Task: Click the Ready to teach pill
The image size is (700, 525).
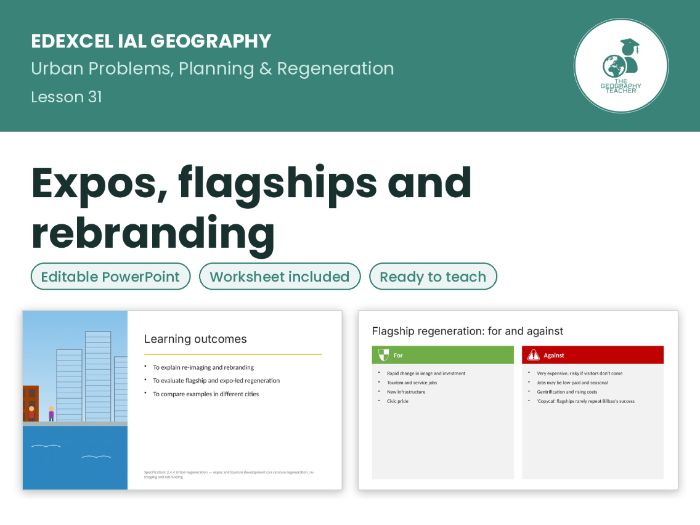Action: point(433,276)
